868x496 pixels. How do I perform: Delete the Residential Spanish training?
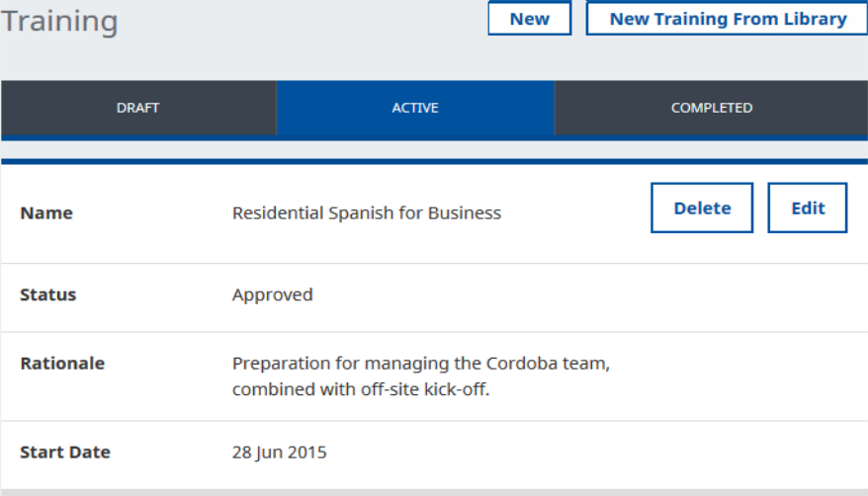[702, 208]
